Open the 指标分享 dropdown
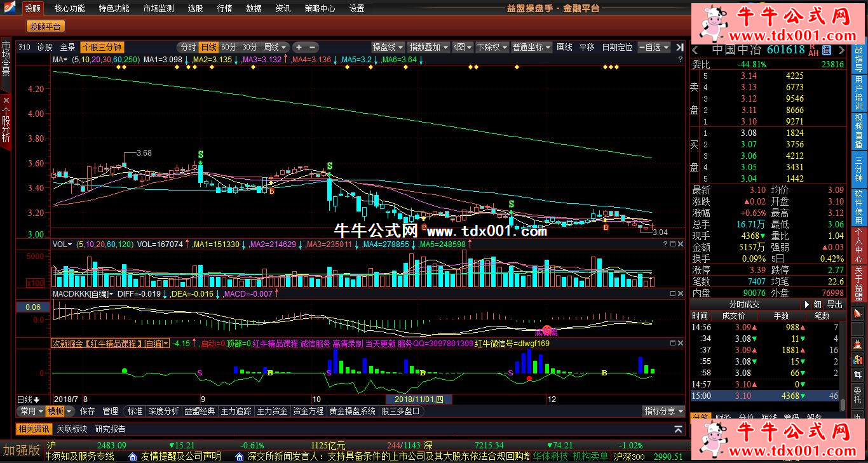The image size is (868, 463). (x=663, y=412)
